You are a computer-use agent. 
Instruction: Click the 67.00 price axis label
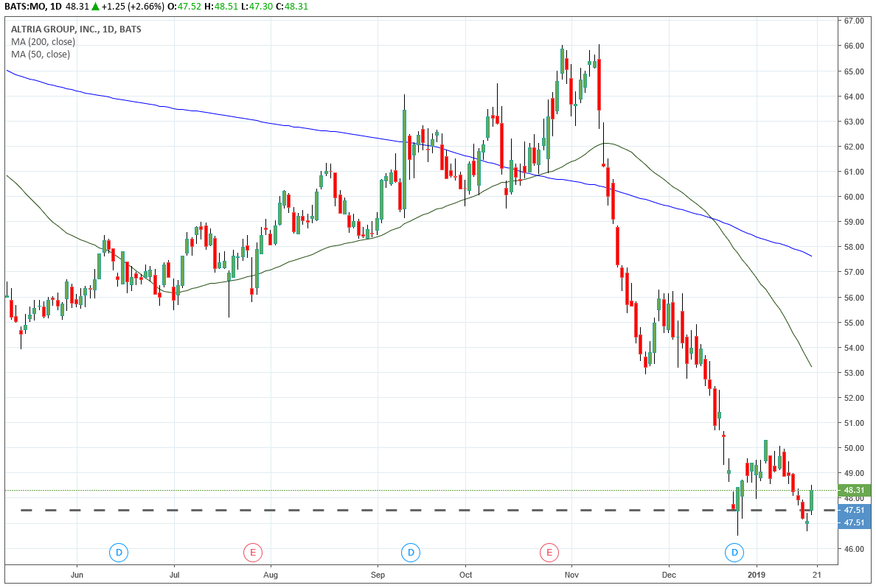pyautogui.click(x=854, y=21)
